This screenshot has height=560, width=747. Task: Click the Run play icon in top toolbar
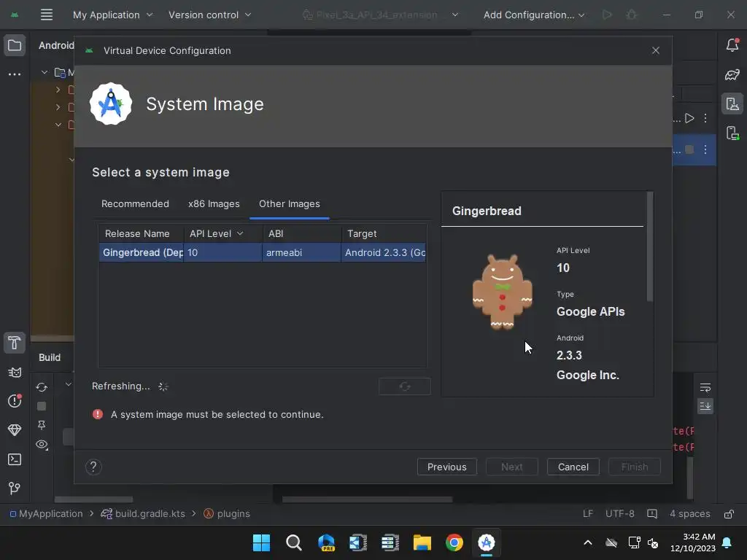coord(607,15)
